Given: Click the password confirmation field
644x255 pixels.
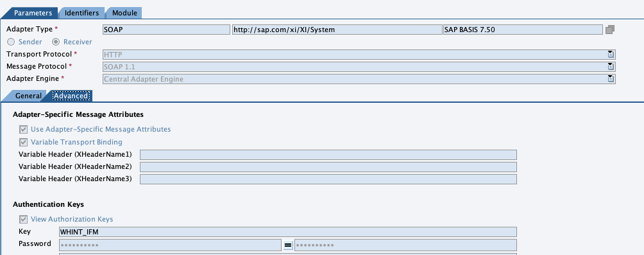Looking at the screenshot, I should (x=405, y=245).
